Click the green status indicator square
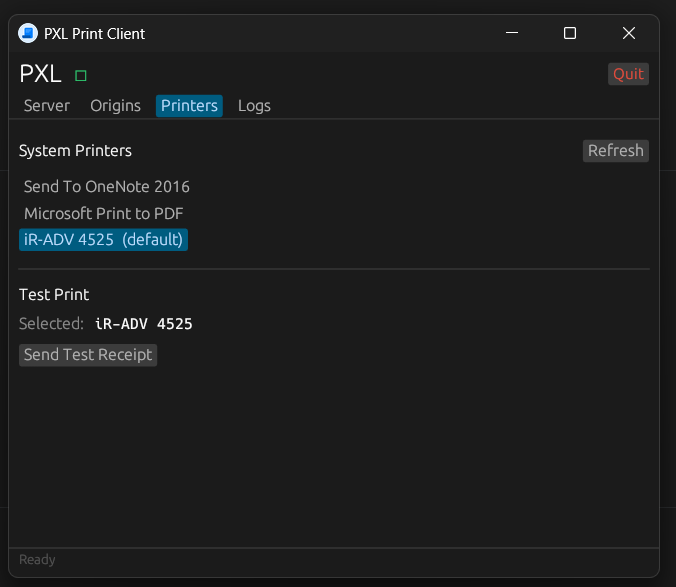This screenshot has height=587, width=676. click(x=81, y=76)
